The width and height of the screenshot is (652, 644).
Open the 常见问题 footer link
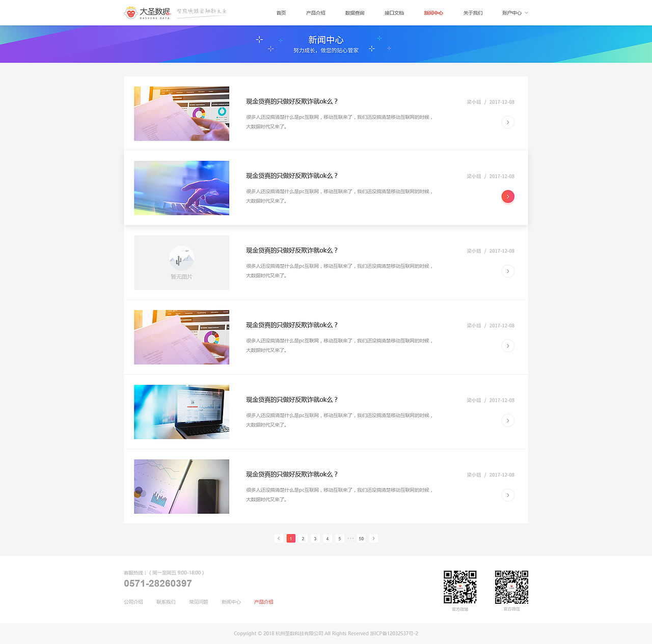[198, 602]
